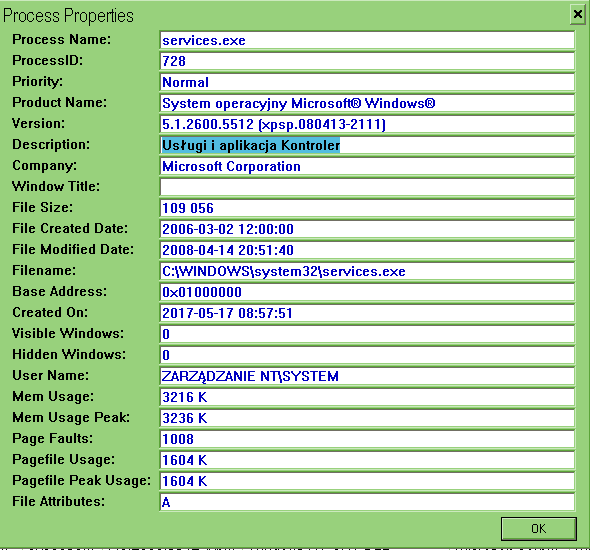Click the 'ProcessID:' label
590x550 pixels.
pos(47,60)
